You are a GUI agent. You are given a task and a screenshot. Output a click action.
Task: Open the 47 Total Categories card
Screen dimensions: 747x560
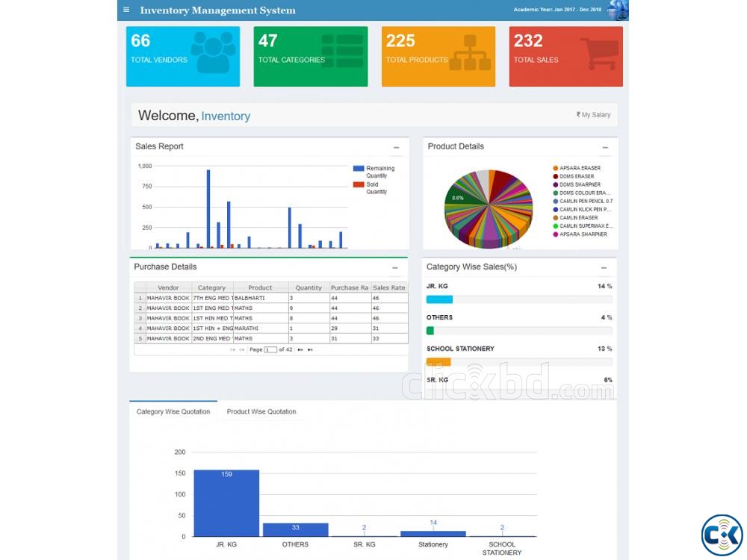311,56
